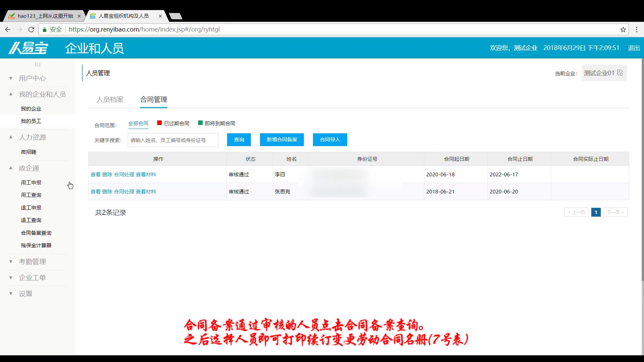Close the 人易宝组织机构及人员 tab
644x362 pixels.
(160, 16)
